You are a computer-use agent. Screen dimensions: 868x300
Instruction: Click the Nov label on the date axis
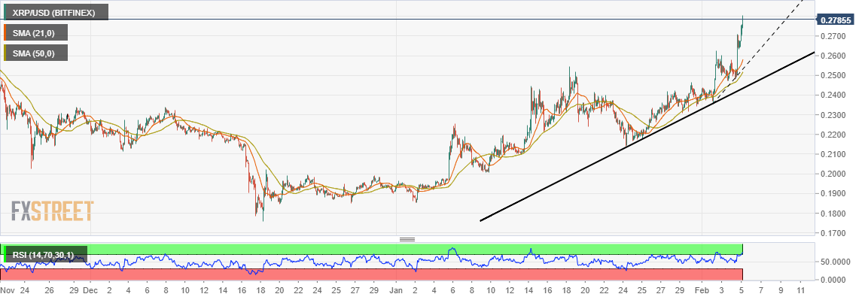(x=8, y=289)
